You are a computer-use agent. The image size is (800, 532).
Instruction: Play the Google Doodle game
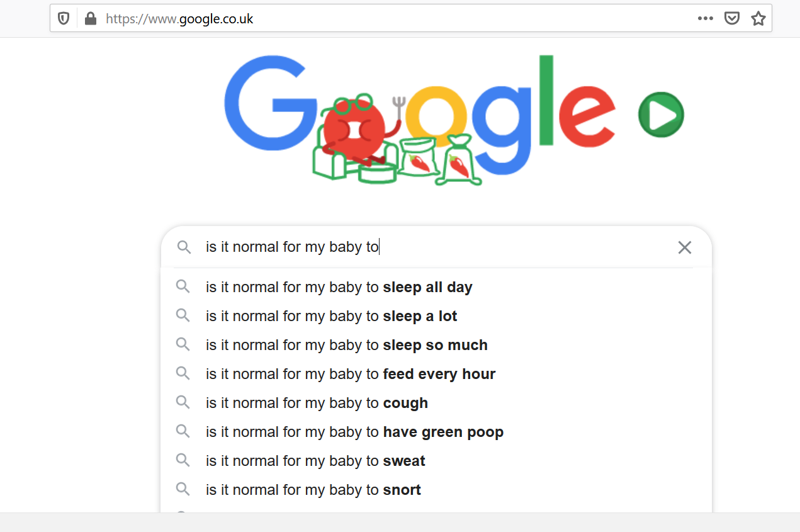pyautogui.click(x=661, y=115)
